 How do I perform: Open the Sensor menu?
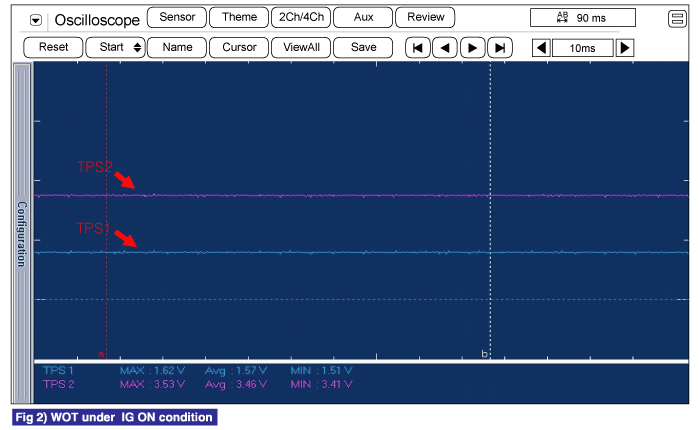click(x=177, y=17)
